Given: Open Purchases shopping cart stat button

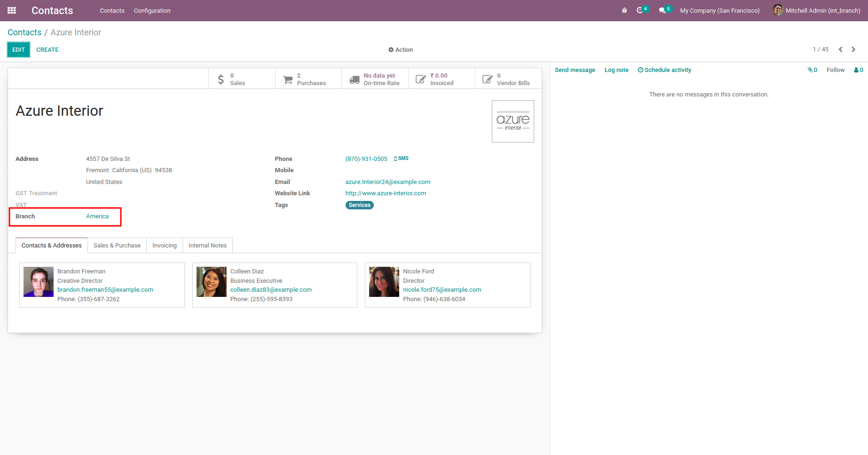Looking at the screenshot, I should pyautogui.click(x=308, y=79).
